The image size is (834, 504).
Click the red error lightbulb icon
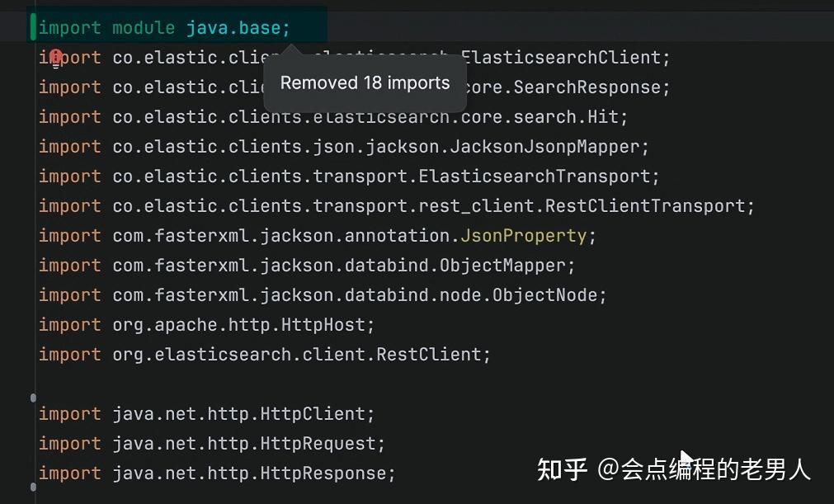tap(54, 56)
